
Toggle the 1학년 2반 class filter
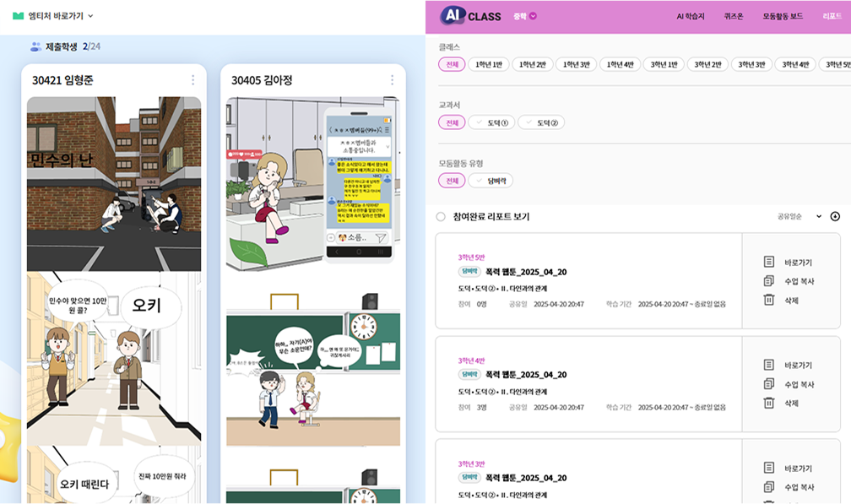pyautogui.click(x=533, y=64)
